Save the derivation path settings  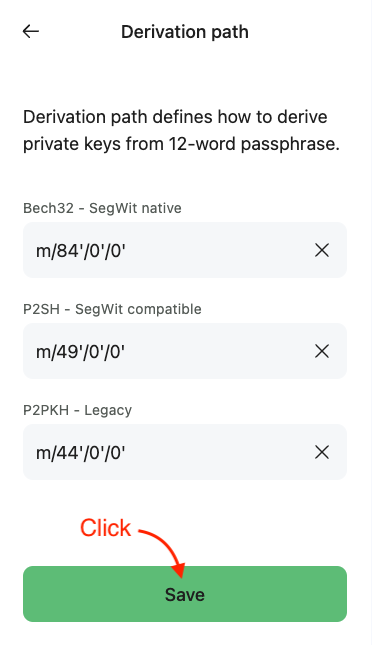(185, 594)
